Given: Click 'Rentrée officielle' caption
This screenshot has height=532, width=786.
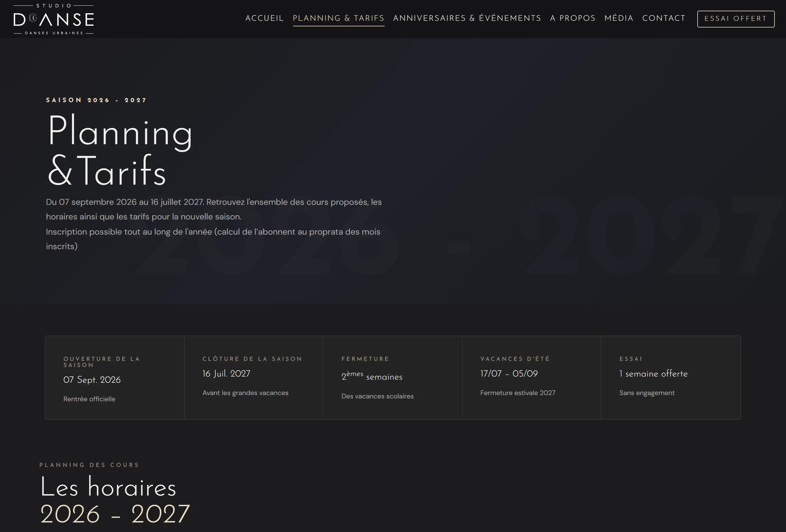Looking at the screenshot, I should (x=89, y=399).
